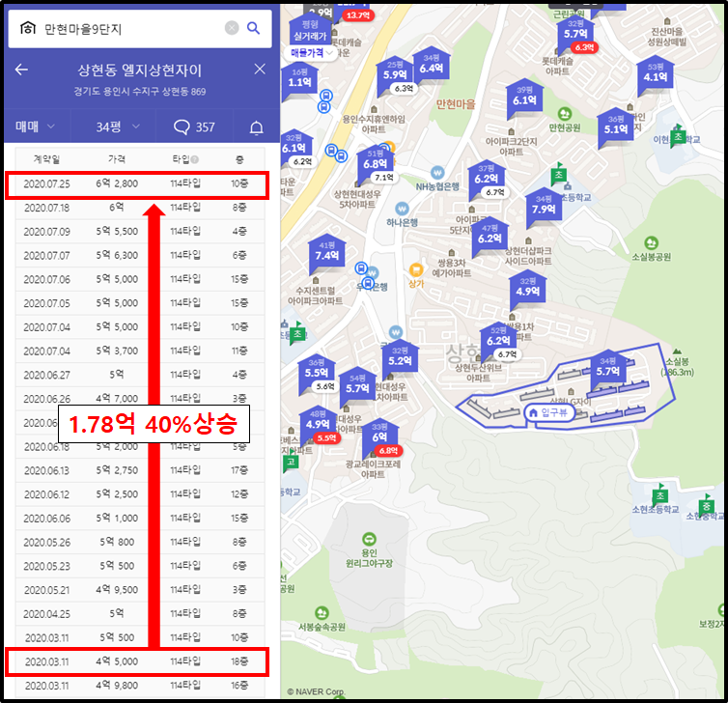728x703 pixels.
Task: Select the 2020.06.13 5억 2,750 row
Action: [x=140, y=470]
